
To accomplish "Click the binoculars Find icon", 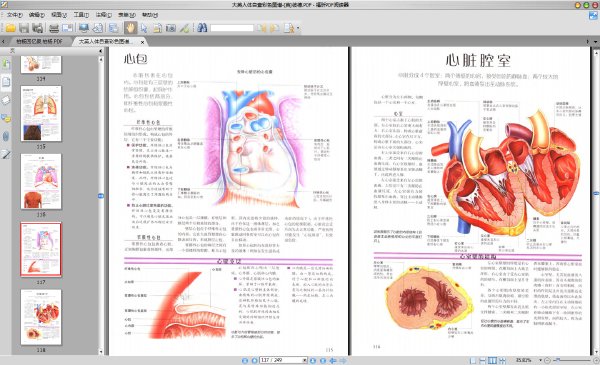I will 202,28.
